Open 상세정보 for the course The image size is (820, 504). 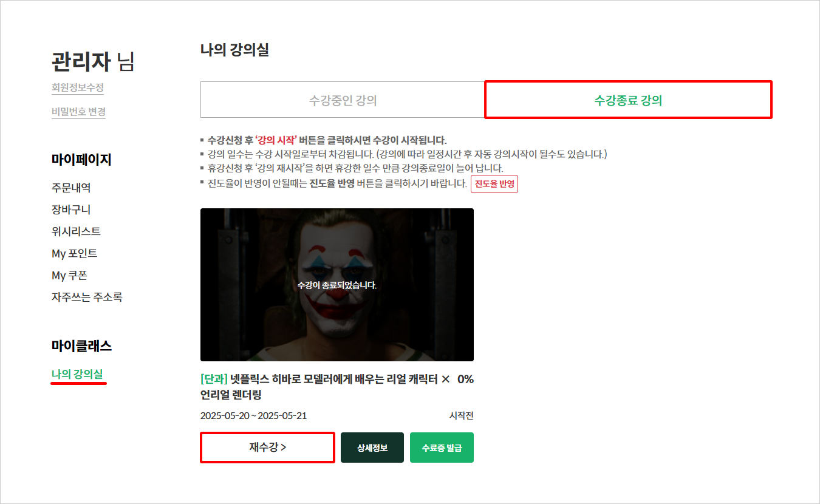[372, 448]
